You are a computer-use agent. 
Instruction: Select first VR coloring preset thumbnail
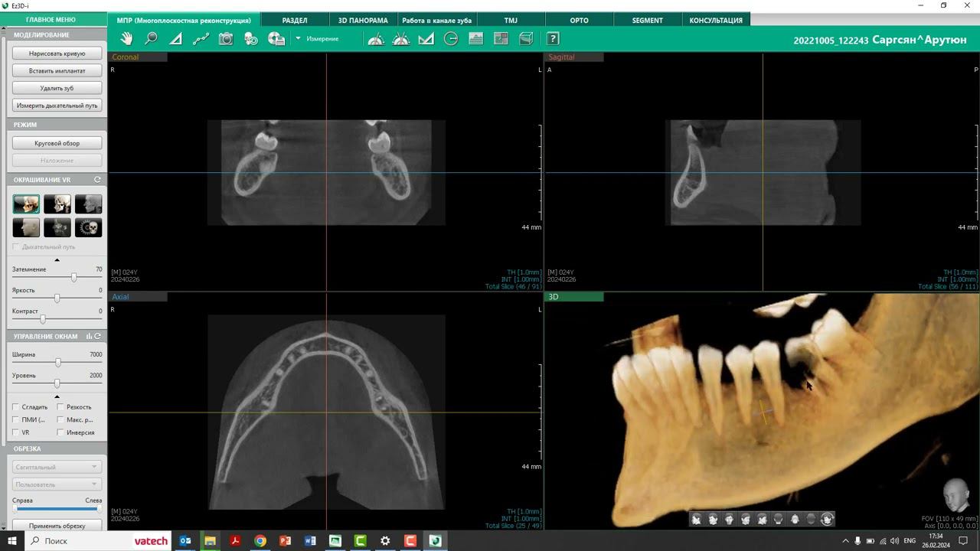(26, 204)
